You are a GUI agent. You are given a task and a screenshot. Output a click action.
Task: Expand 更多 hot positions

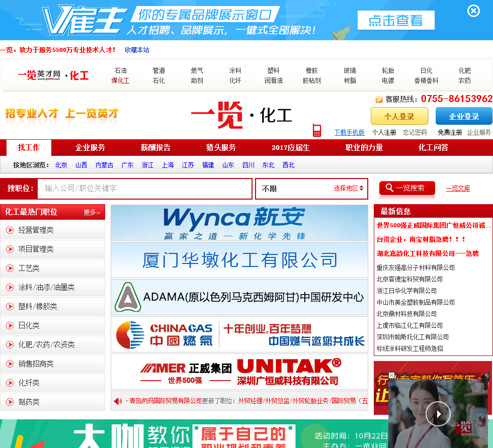(92, 213)
